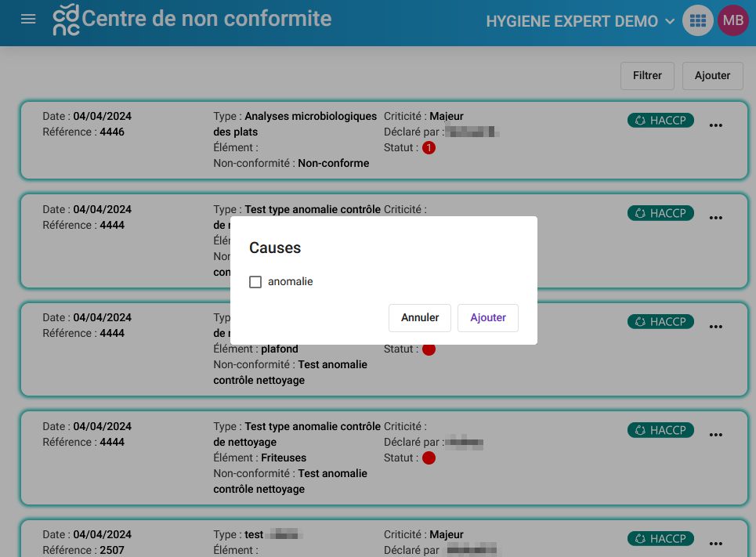Image resolution: width=756 pixels, height=557 pixels.
Task: Open the Filtrer button
Action: click(647, 76)
